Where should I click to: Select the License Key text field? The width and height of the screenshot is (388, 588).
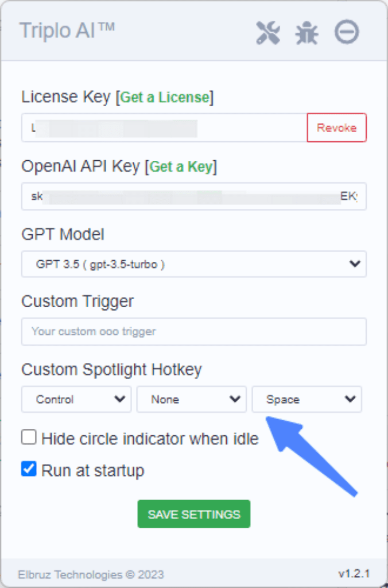click(164, 127)
